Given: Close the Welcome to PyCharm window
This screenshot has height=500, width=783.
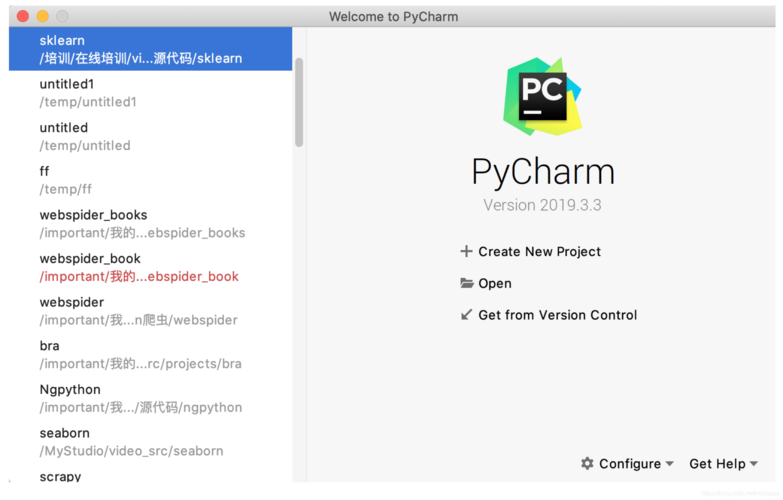Looking at the screenshot, I should point(23,16).
